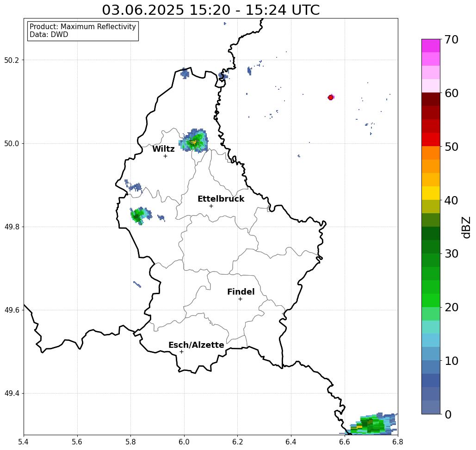Click the magenta swatch at top of colorbar
This screenshot has height=450, width=476.
click(431, 46)
